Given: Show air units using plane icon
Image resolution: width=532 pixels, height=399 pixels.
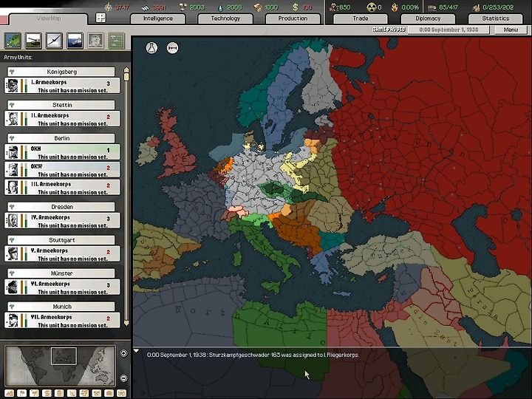Looking at the screenshot, I should tap(54, 40).
